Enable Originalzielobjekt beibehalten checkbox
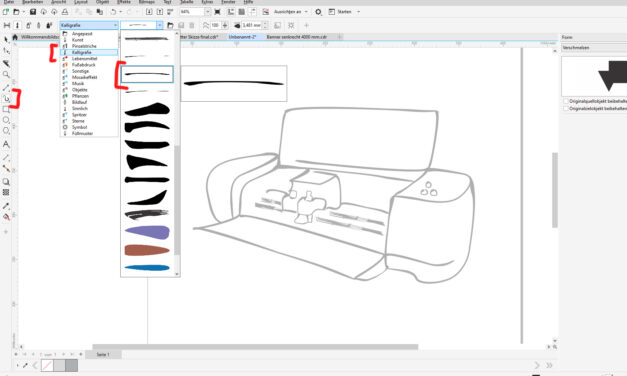Image resolution: width=627 pixels, height=376 pixels. (x=566, y=108)
